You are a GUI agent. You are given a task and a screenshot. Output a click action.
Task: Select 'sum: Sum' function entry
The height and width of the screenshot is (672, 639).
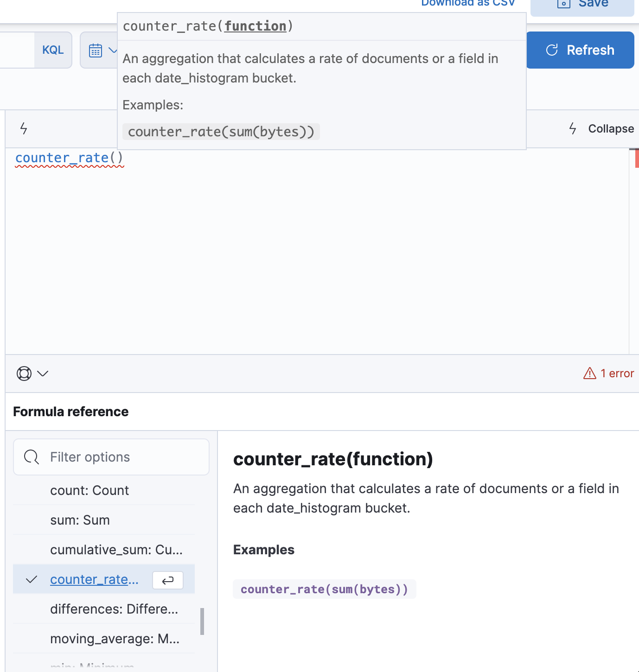point(80,520)
